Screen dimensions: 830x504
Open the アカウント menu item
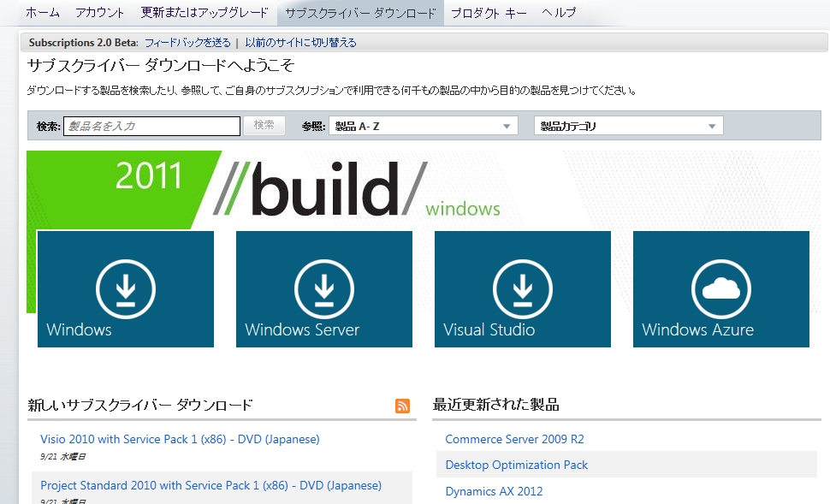[x=99, y=12]
